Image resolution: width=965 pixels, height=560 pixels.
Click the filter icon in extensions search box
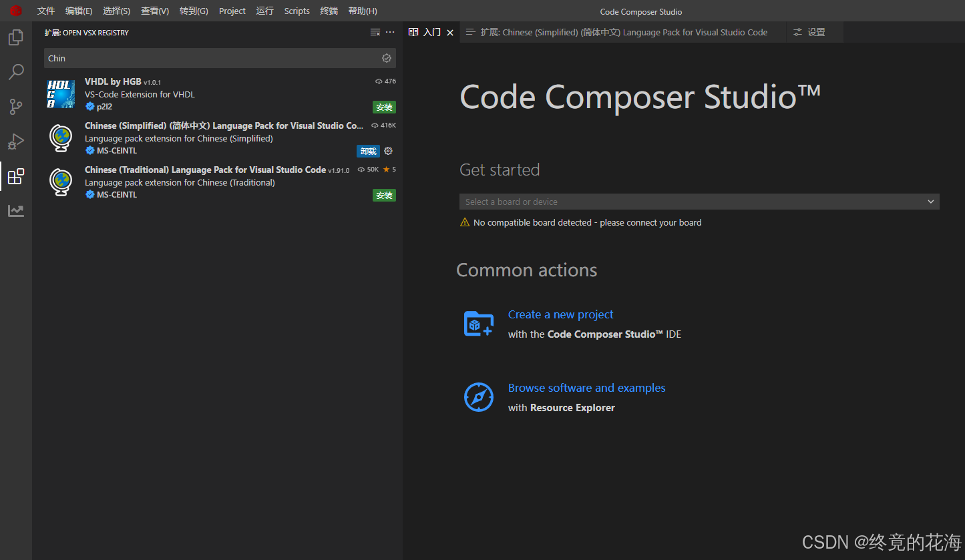(x=386, y=58)
